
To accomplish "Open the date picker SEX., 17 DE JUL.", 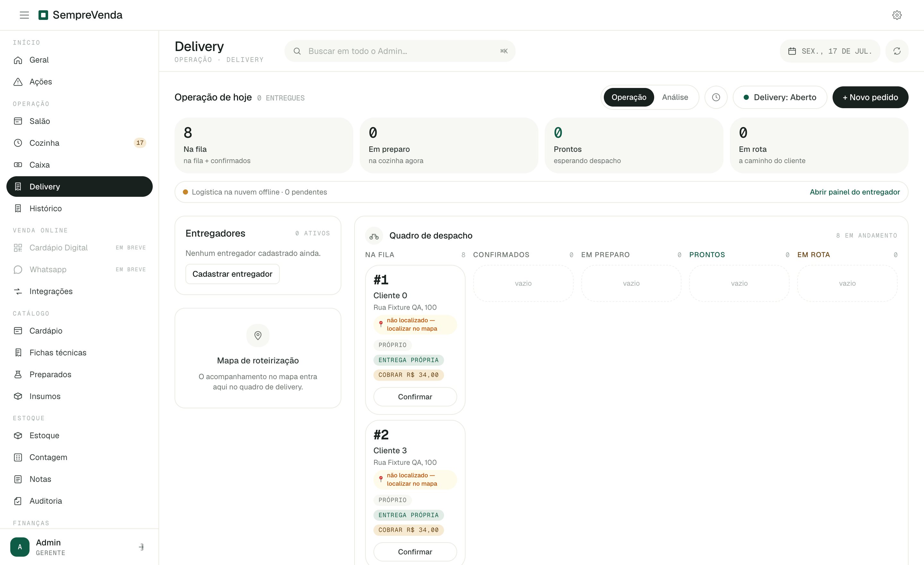I will click(x=830, y=51).
